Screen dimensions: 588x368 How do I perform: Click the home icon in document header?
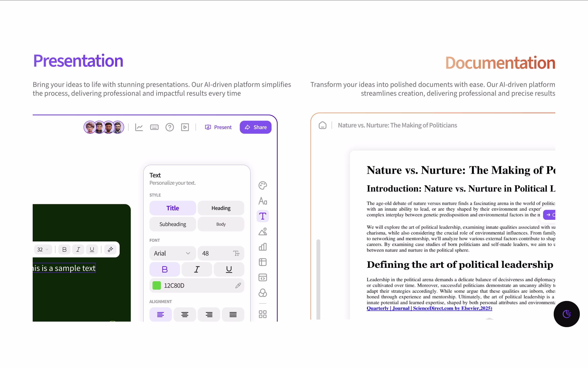322,125
